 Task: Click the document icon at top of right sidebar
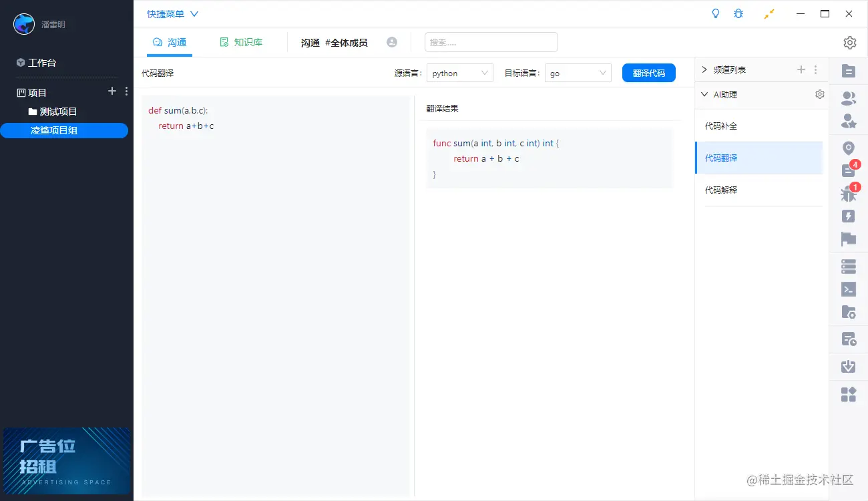[849, 70]
